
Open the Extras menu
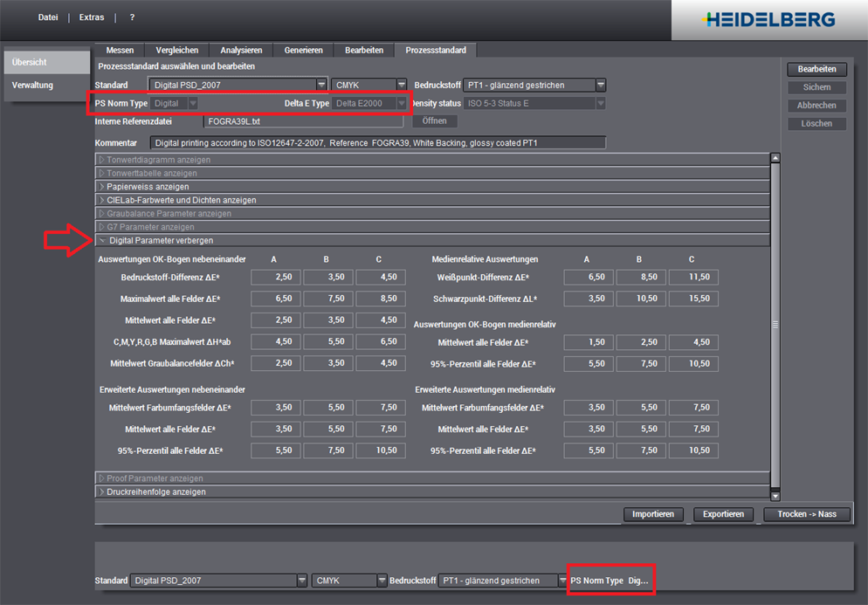(92, 17)
